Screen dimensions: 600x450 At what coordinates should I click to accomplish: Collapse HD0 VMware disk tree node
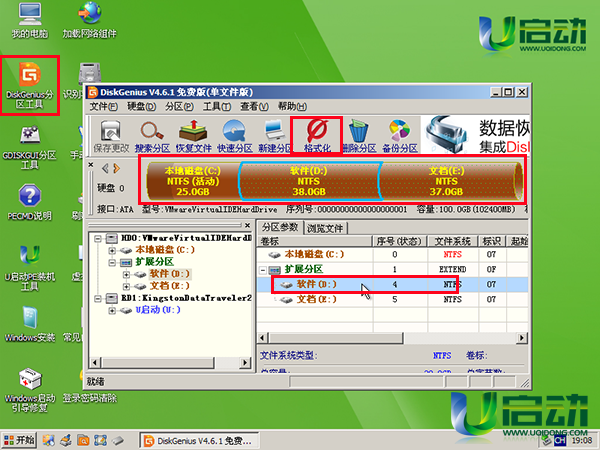point(98,238)
